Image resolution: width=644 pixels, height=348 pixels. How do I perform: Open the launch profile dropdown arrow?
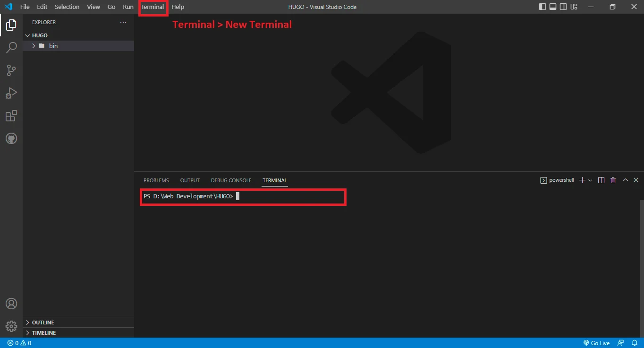pyautogui.click(x=590, y=180)
